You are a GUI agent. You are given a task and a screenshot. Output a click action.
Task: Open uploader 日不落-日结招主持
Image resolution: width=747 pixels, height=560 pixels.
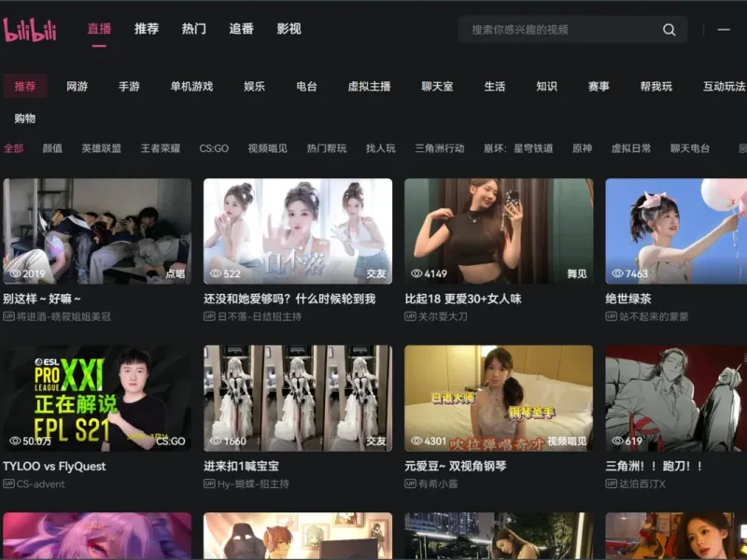[x=260, y=316]
